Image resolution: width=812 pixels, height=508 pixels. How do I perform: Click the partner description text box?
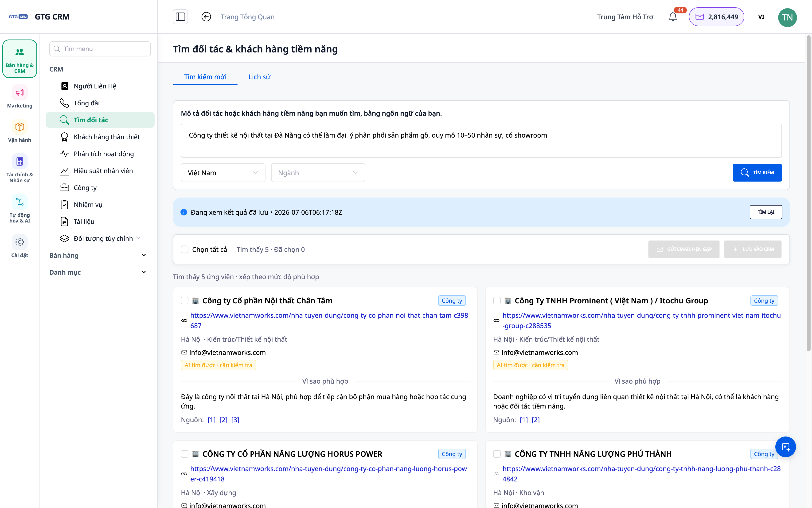[x=481, y=140]
